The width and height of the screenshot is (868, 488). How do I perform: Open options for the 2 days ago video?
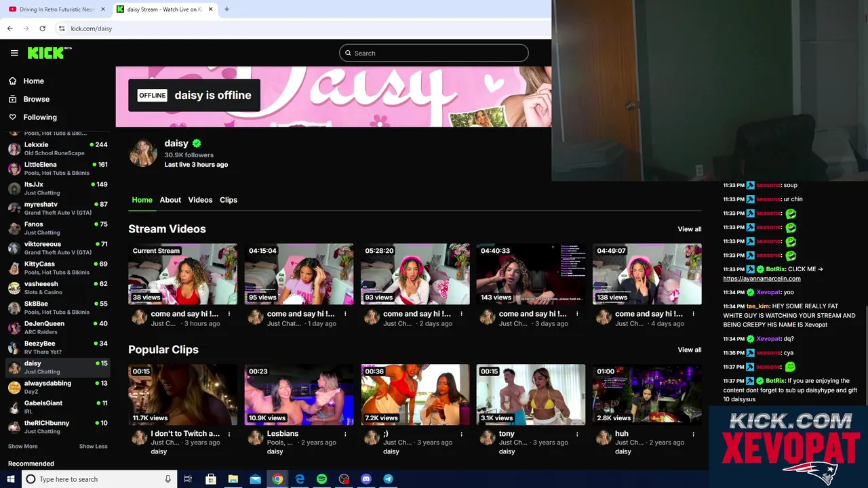(x=461, y=314)
